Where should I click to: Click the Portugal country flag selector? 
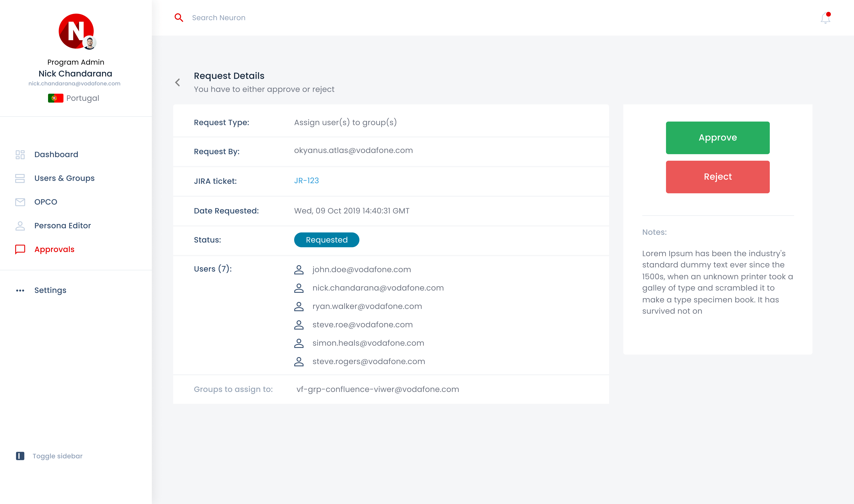[56, 98]
